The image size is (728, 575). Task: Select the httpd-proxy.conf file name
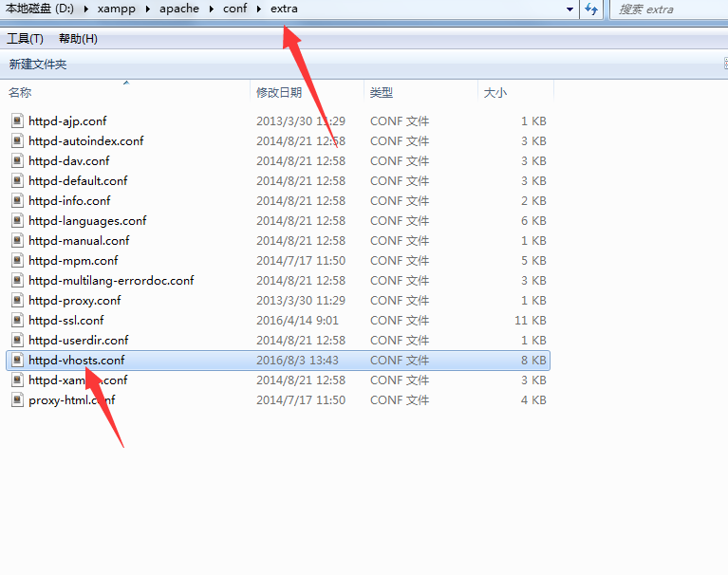(x=75, y=300)
